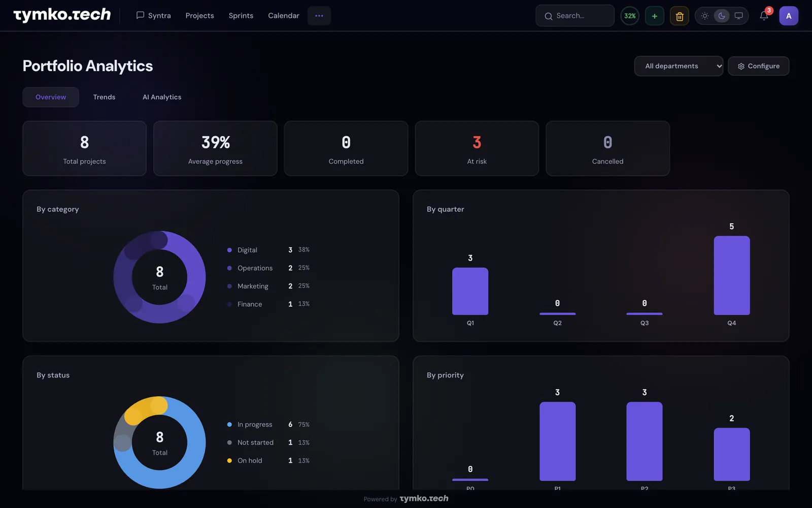This screenshot has height=508, width=812.
Task: Switch to the AI Analytics tab
Action: click(162, 97)
